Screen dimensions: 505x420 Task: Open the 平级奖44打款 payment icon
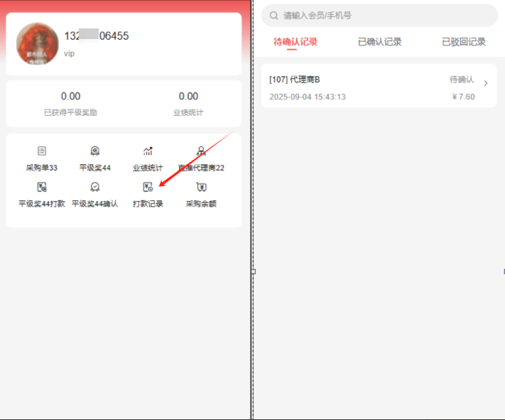[x=41, y=188]
